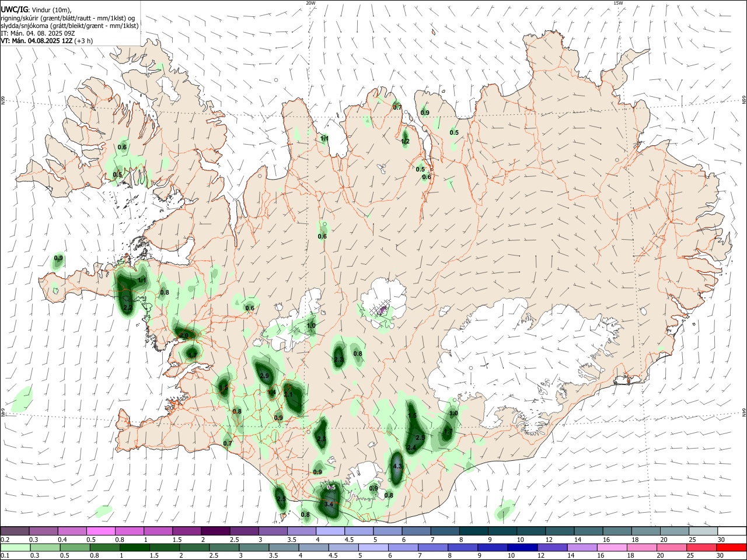Select bright red rain swatch after 30
Screen dimensions: 747x560
click(731, 548)
